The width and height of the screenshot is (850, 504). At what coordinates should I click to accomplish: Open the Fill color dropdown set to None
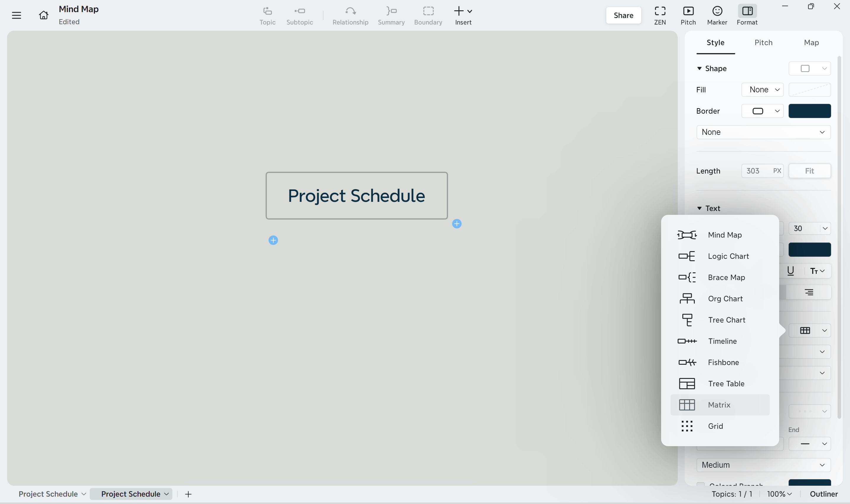pyautogui.click(x=762, y=89)
